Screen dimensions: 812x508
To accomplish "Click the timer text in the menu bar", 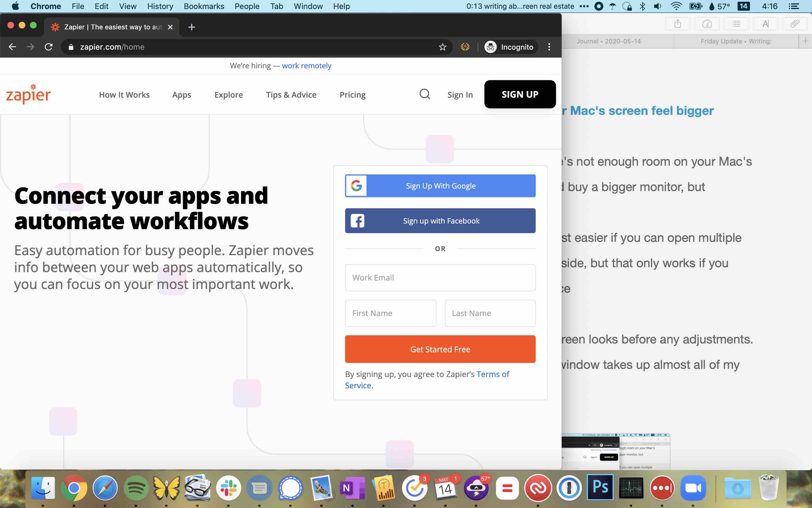I will coord(520,6).
